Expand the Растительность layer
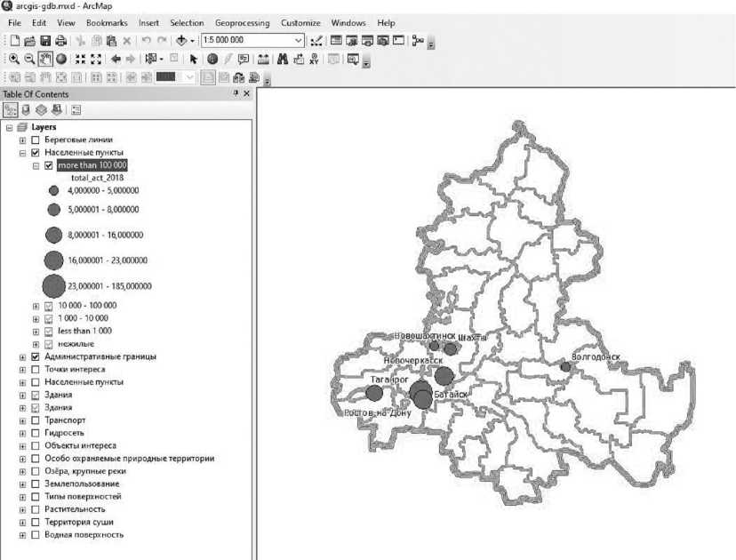736x560 pixels. 22,509
